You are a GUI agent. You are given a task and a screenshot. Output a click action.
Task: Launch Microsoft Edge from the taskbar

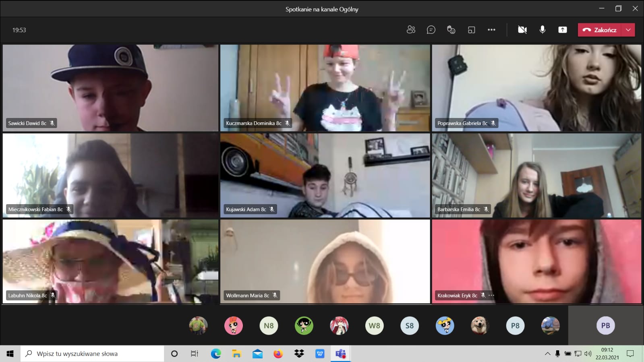pos(216,354)
